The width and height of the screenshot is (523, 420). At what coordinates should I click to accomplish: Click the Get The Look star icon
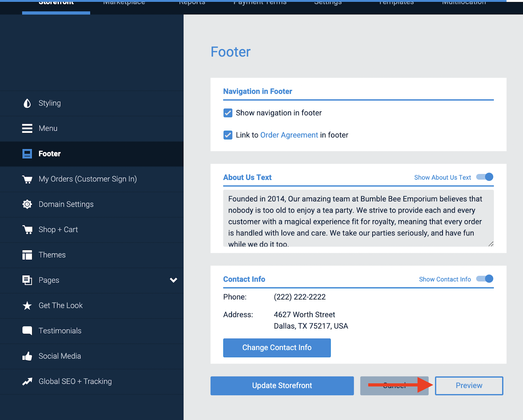point(27,305)
